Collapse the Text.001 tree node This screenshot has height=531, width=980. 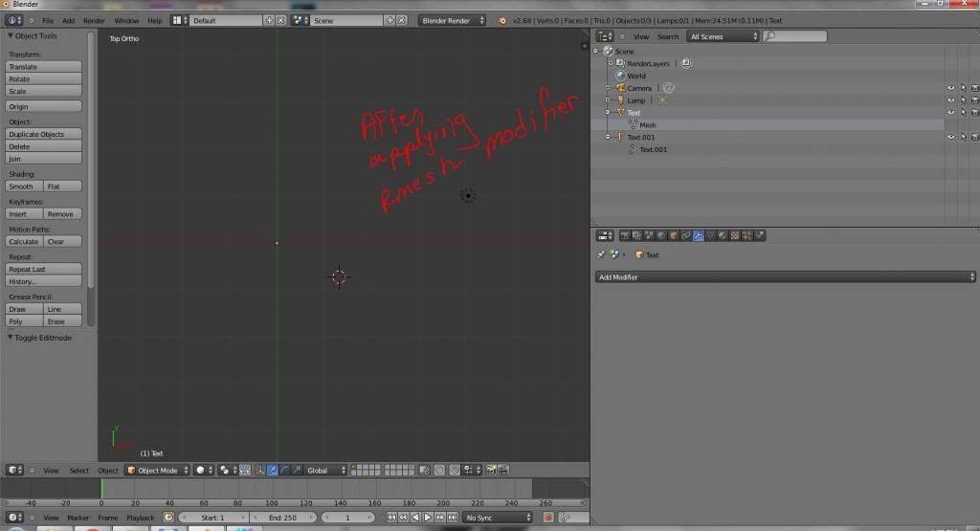[608, 137]
